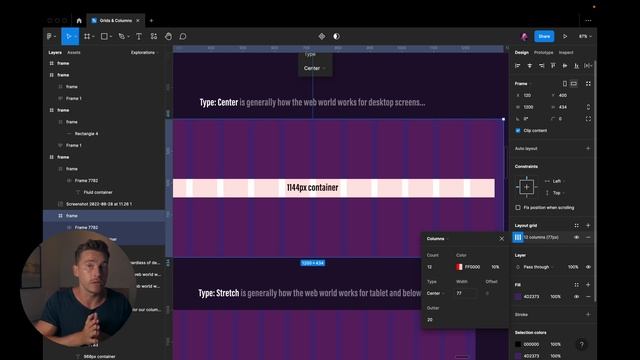Image resolution: width=640 pixels, height=360 pixels.
Task: Set frame to landscape orientation
Action: (574, 84)
